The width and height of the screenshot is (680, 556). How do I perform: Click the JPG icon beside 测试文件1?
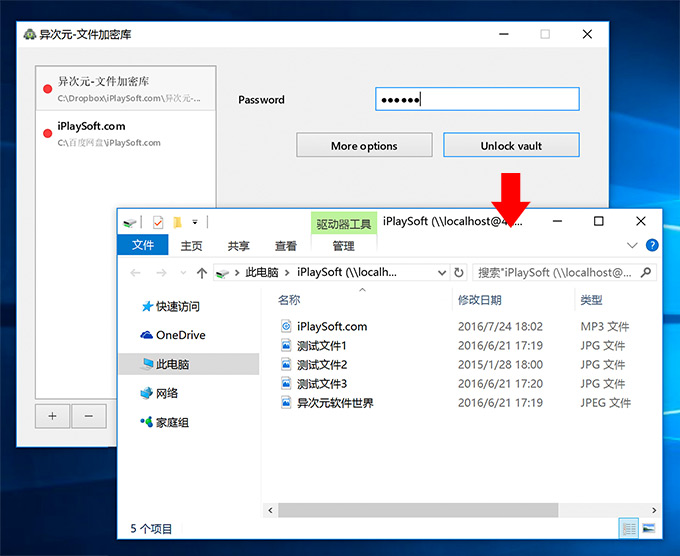pyautogui.click(x=286, y=345)
